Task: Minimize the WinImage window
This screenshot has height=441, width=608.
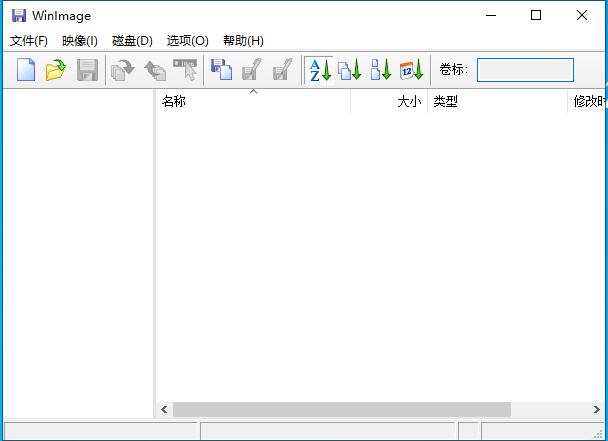Action: [x=491, y=16]
